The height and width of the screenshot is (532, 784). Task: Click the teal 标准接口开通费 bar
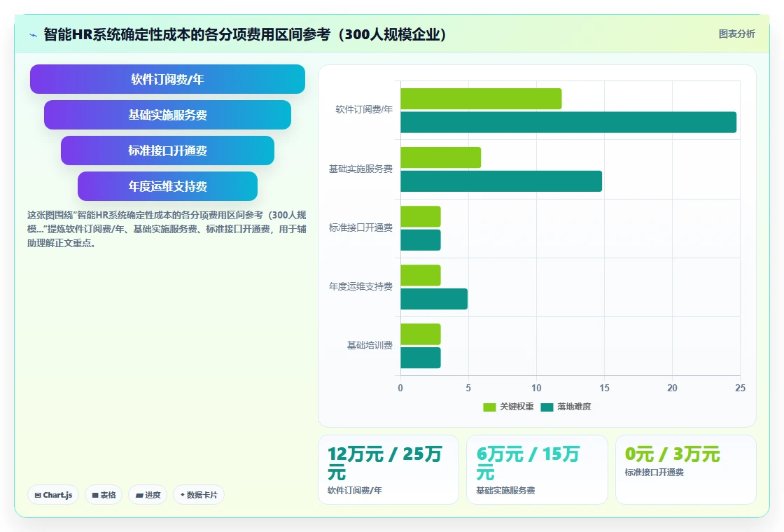421,240
